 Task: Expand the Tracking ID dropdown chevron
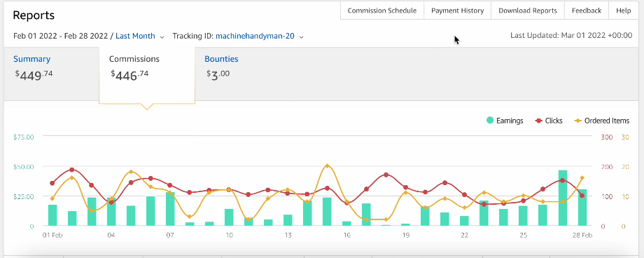[301, 36]
